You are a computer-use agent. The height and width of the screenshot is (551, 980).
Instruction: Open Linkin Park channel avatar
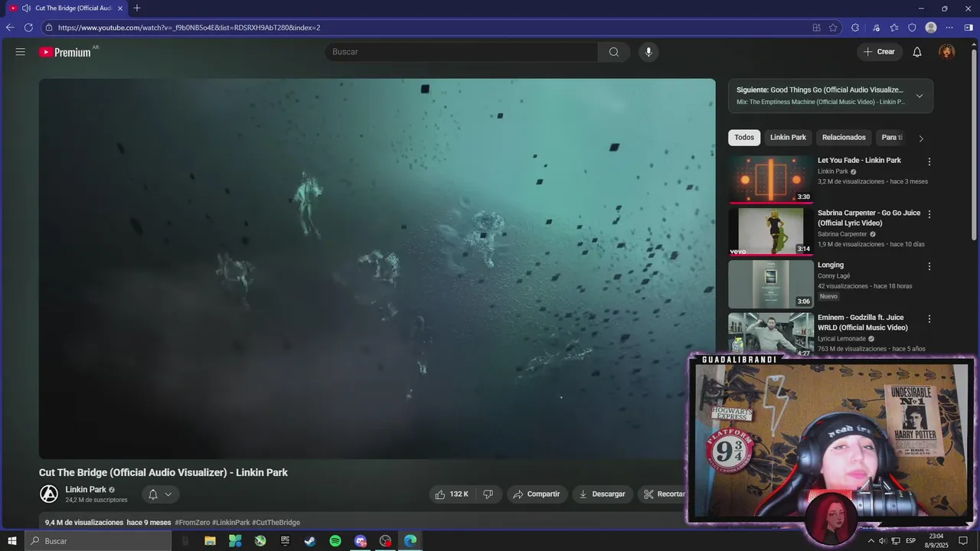click(x=49, y=494)
